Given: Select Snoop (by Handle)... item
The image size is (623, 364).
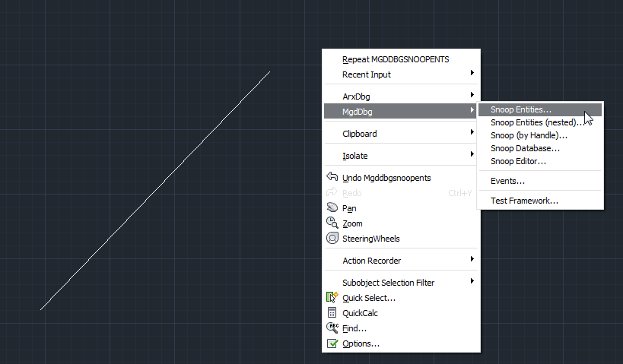Looking at the screenshot, I should point(540,135).
